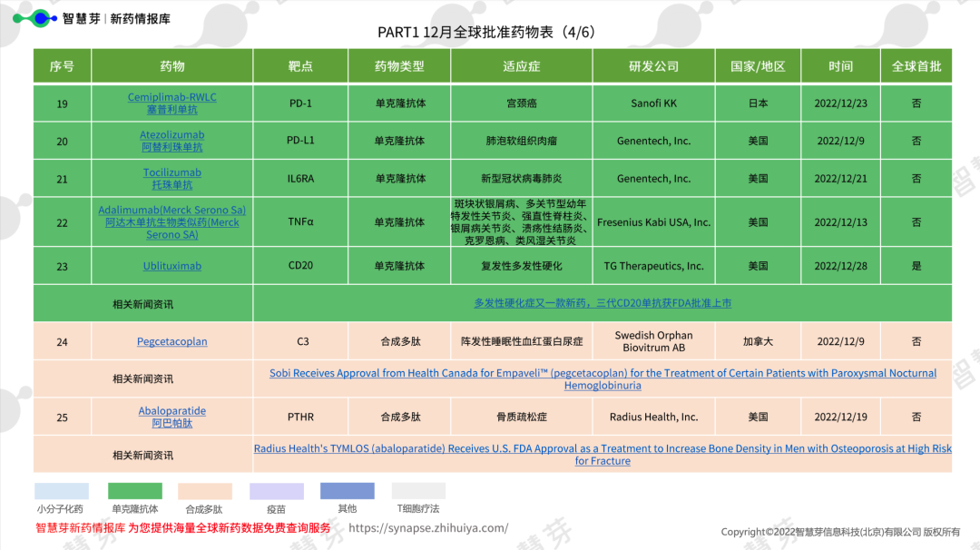Click the 合成多肽 legend swatch

[205, 491]
